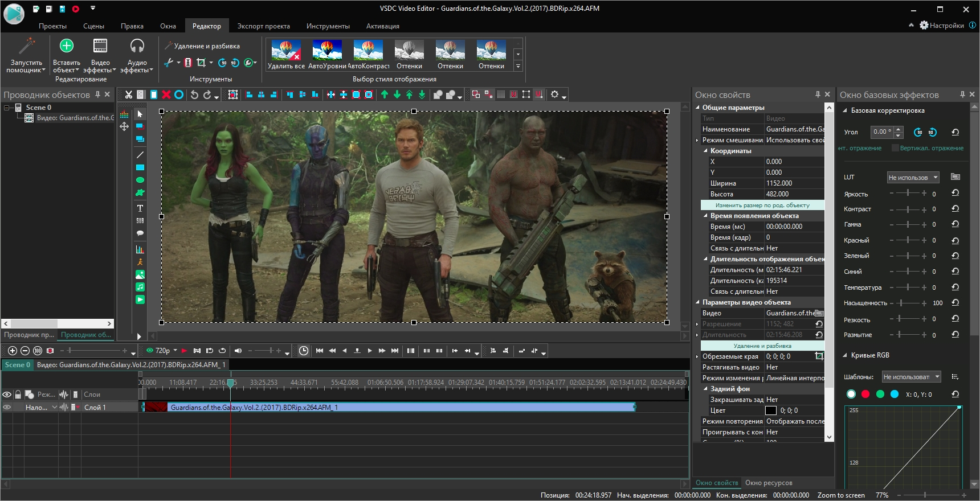Reset the Brightness (Яркость) value

click(x=955, y=194)
